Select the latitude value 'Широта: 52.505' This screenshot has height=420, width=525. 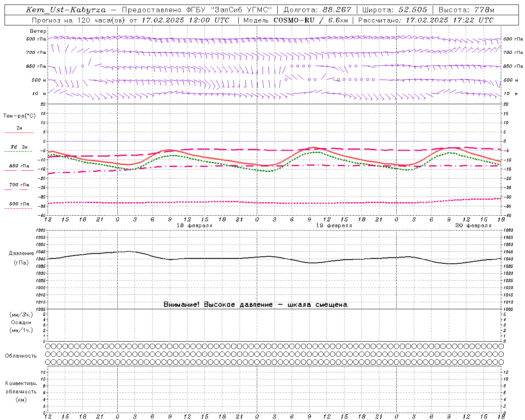(x=395, y=10)
